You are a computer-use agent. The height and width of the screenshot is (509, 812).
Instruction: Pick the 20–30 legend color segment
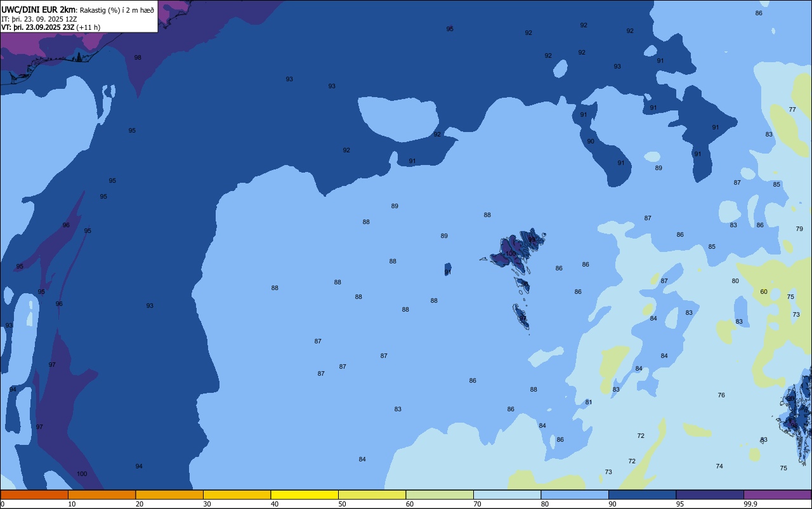click(x=169, y=494)
